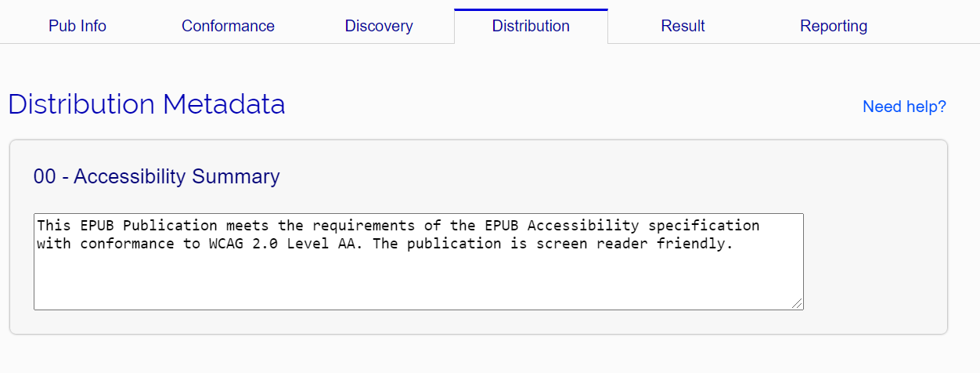The image size is (980, 373).
Task: Open the Need help? link
Action: click(x=904, y=107)
